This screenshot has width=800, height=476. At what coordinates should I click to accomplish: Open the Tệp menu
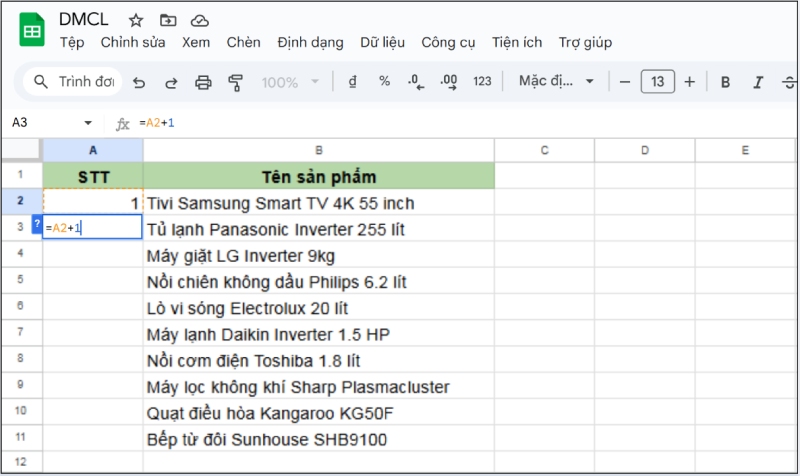pyautogui.click(x=72, y=42)
